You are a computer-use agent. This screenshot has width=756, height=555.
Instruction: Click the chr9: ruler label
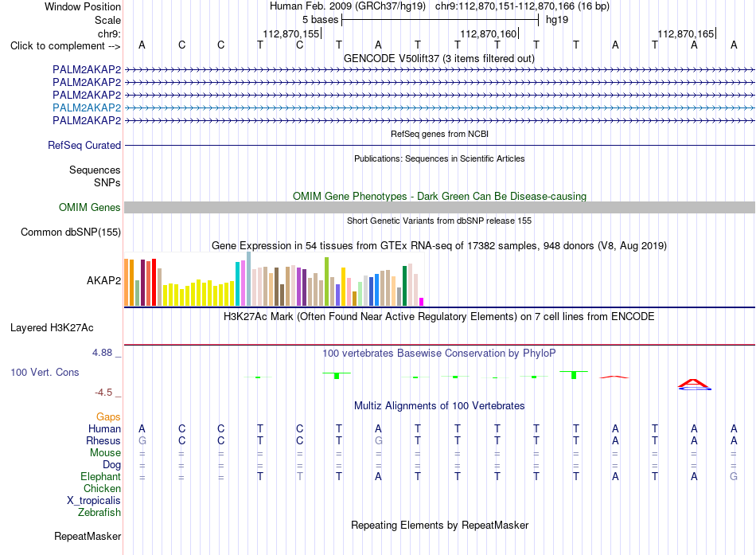click(x=109, y=33)
